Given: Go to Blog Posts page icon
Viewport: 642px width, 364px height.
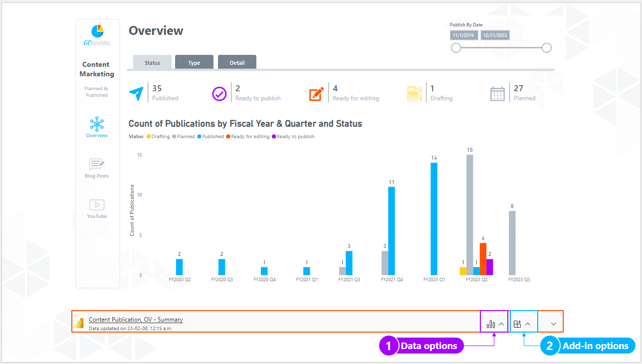Looking at the screenshot, I should (97, 165).
